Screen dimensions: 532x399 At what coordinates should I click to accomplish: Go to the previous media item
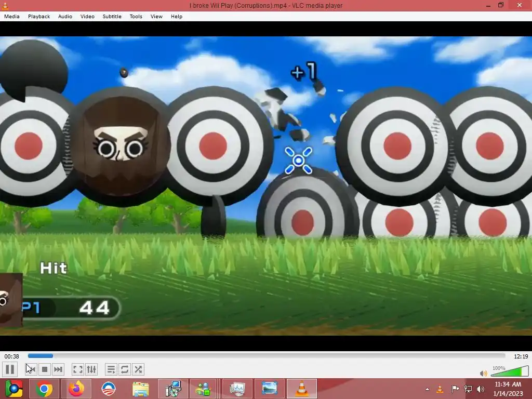(31, 369)
